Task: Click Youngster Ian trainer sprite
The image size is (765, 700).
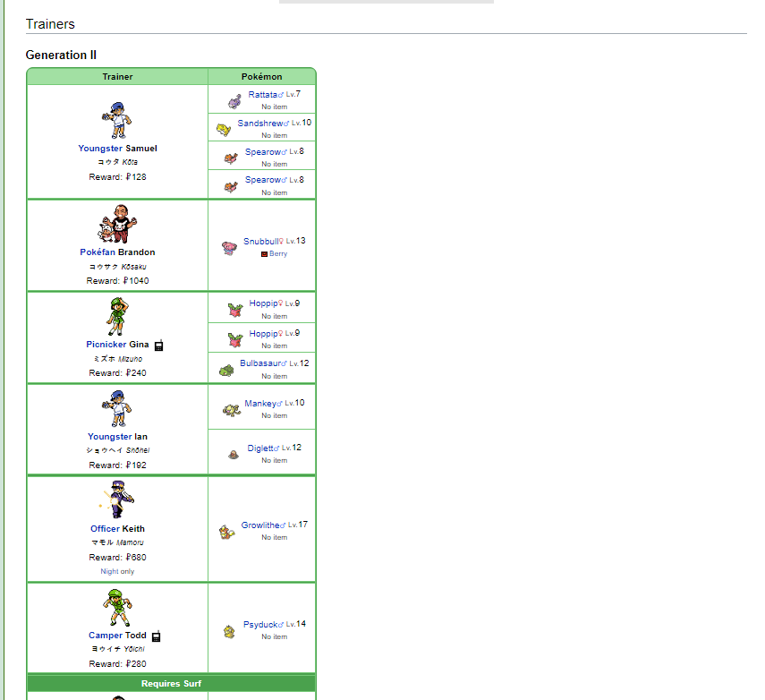Action: pyautogui.click(x=117, y=408)
